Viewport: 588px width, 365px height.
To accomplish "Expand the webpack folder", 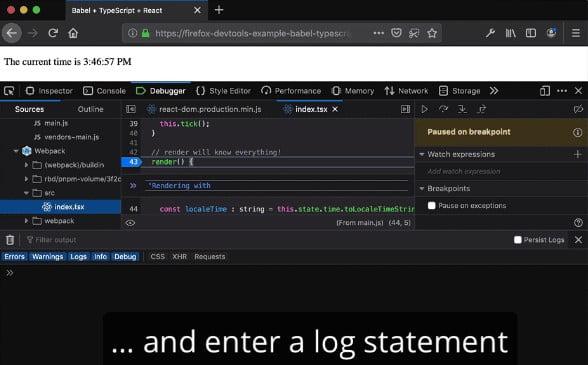I will 26,221.
